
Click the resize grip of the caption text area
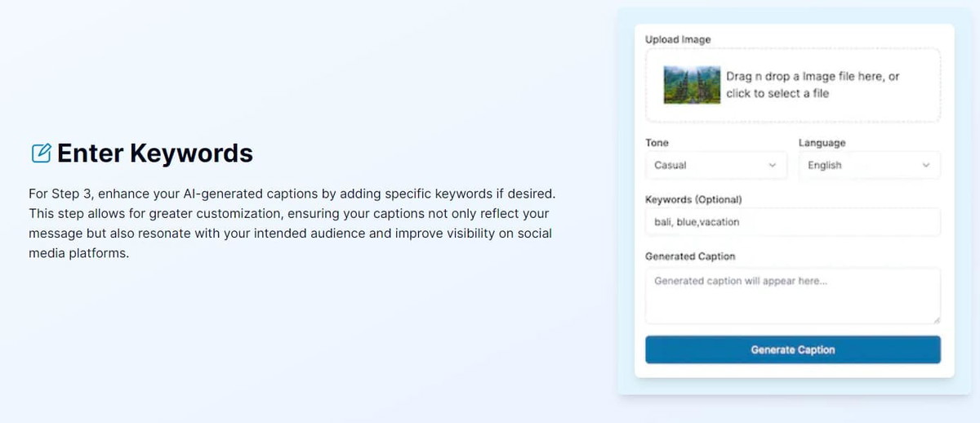(x=935, y=319)
